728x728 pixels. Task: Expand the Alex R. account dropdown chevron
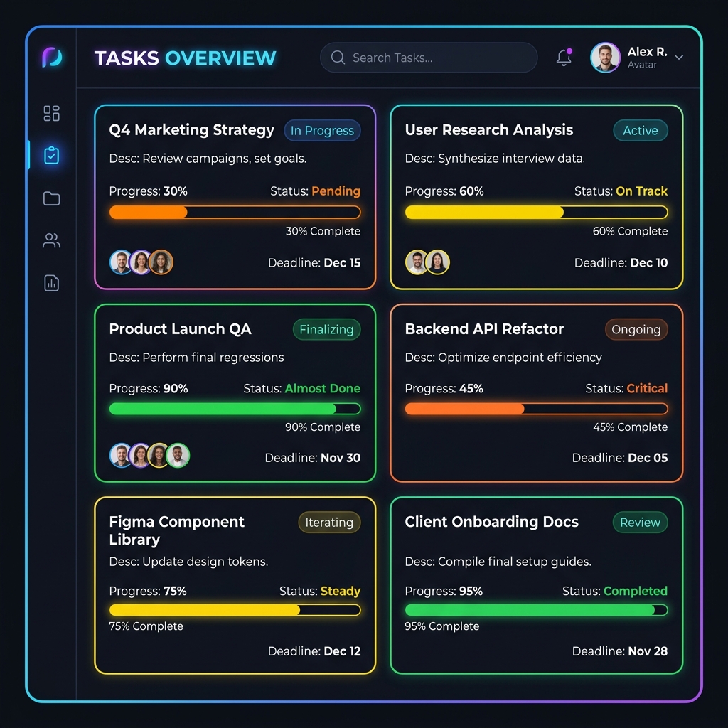pyautogui.click(x=679, y=58)
